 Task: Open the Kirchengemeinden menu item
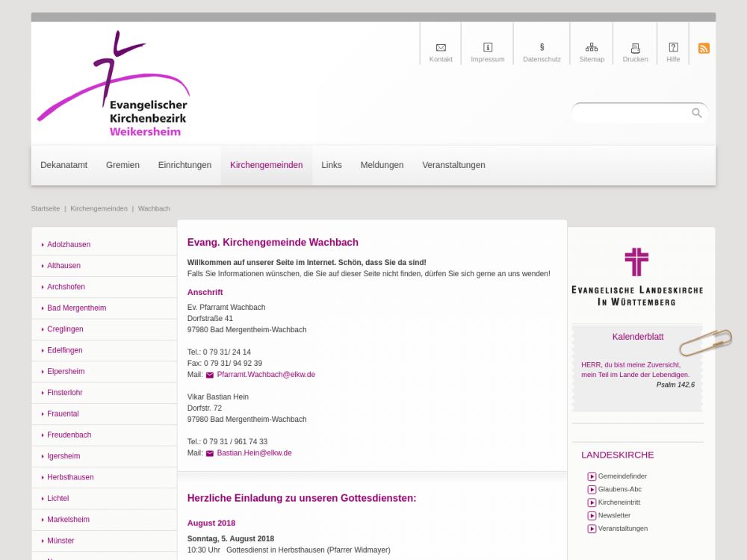pyautogui.click(x=266, y=165)
